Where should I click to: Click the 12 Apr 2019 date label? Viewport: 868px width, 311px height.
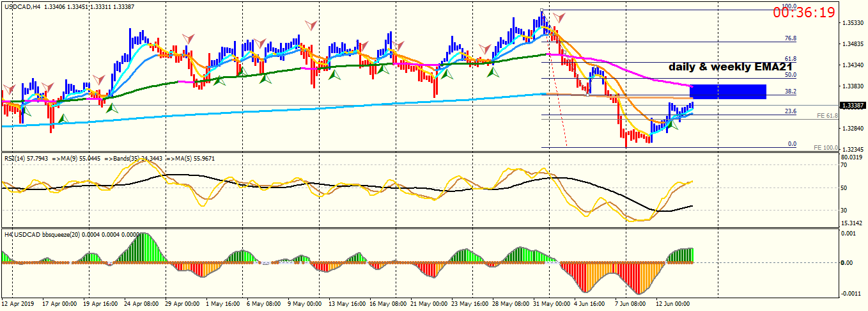point(17,303)
